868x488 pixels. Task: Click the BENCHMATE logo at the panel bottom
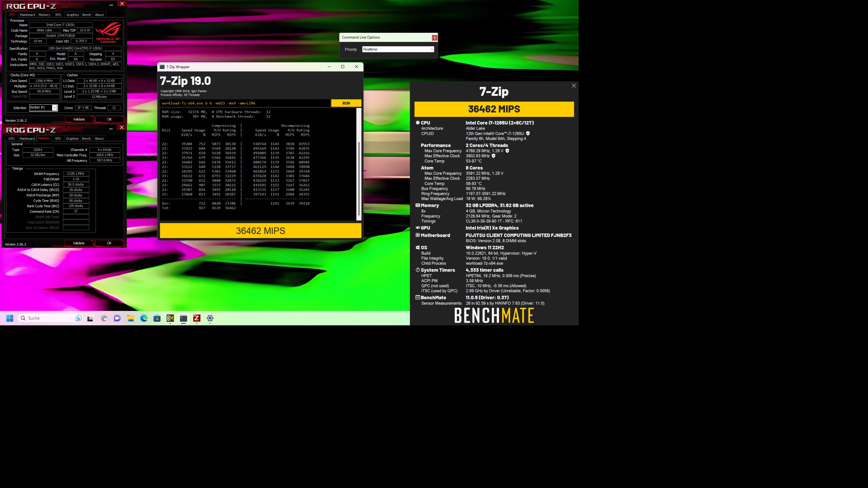[x=494, y=316]
